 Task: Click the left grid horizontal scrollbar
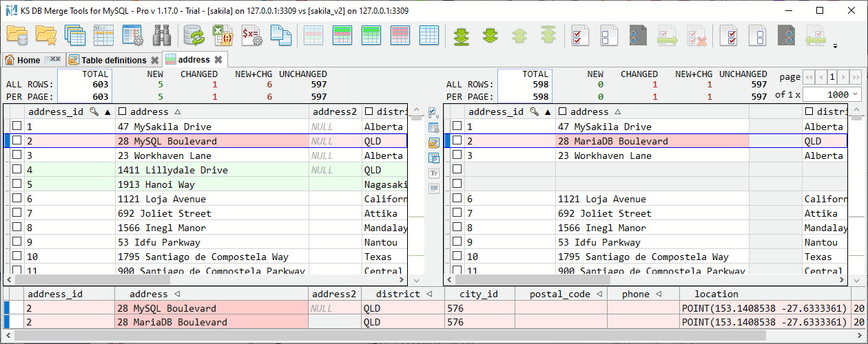[205, 280]
